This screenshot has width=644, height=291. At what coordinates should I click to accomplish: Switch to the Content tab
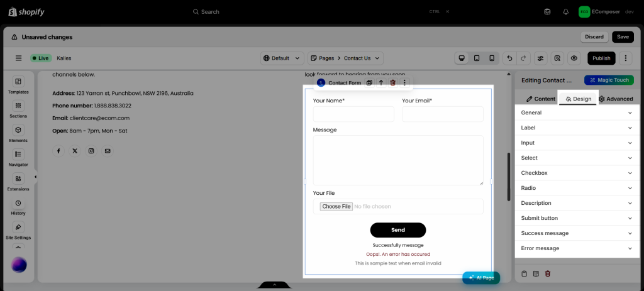[541, 99]
